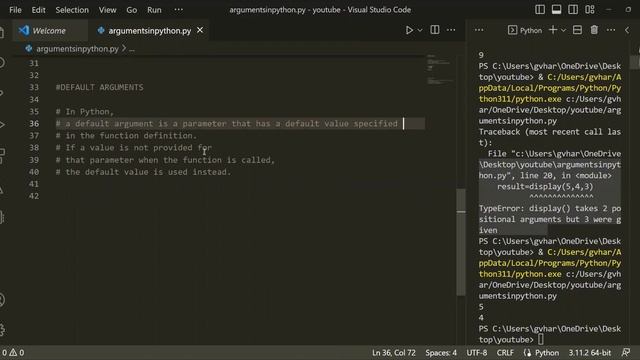Select the Python terminal label

coord(531,31)
